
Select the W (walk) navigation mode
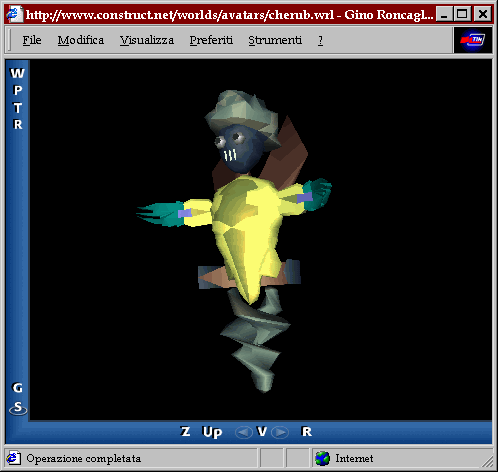(17, 73)
